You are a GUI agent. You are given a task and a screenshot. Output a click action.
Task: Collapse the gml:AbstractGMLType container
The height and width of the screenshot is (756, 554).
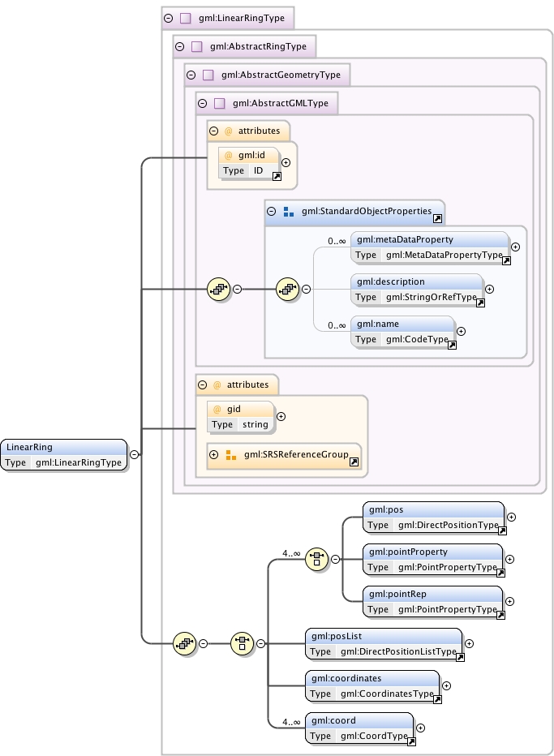point(203,103)
